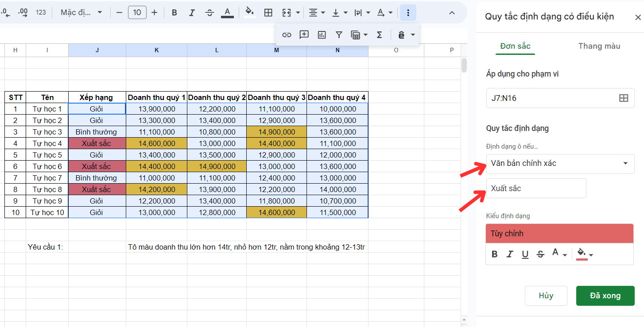Click the 'Hủy' button
Viewport: 644px width, 327px height.
pyautogui.click(x=546, y=296)
